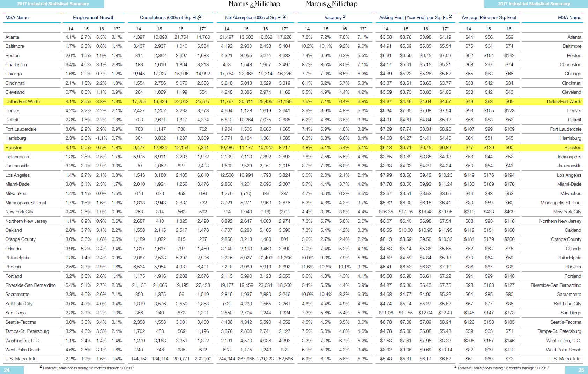Click New York City's $19.95 asking rent
588x374 pixels.
[445, 212]
